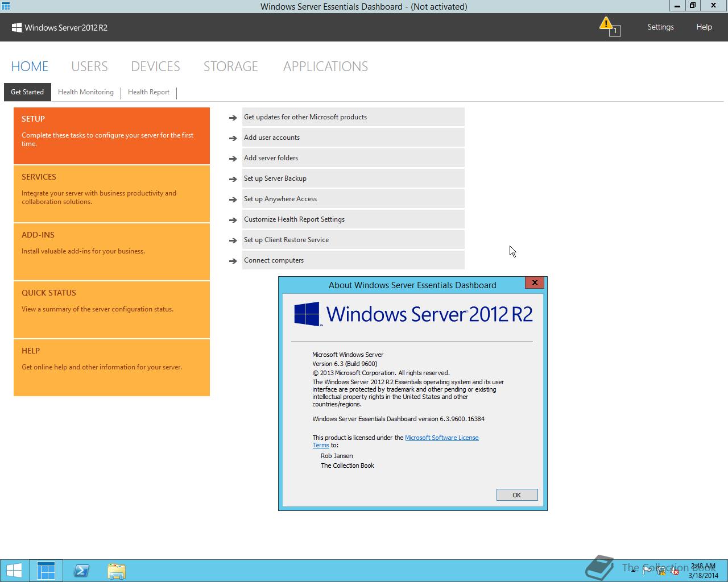Click 'Version 6.3 (Build 9600)' text
Screen dimensions: 728x582
coord(345,364)
